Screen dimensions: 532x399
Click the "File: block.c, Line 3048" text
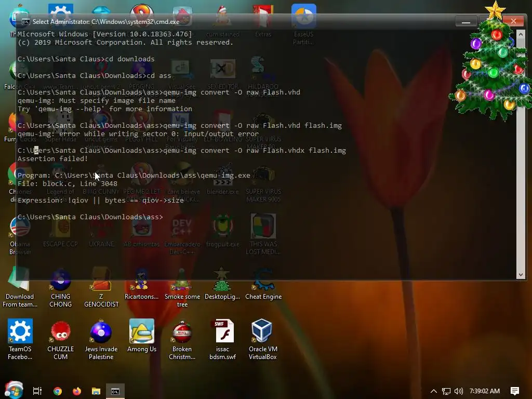pos(68,183)
